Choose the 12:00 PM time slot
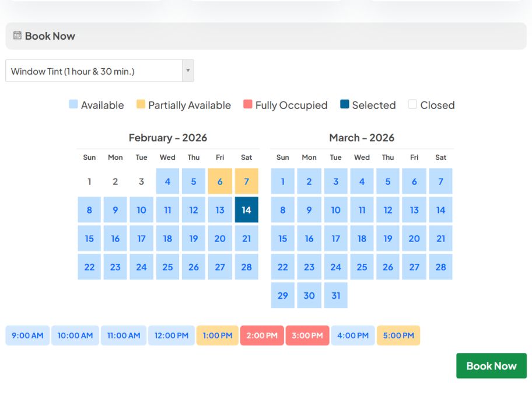This screenshot has height=395, width=532. tap(171, 335)
